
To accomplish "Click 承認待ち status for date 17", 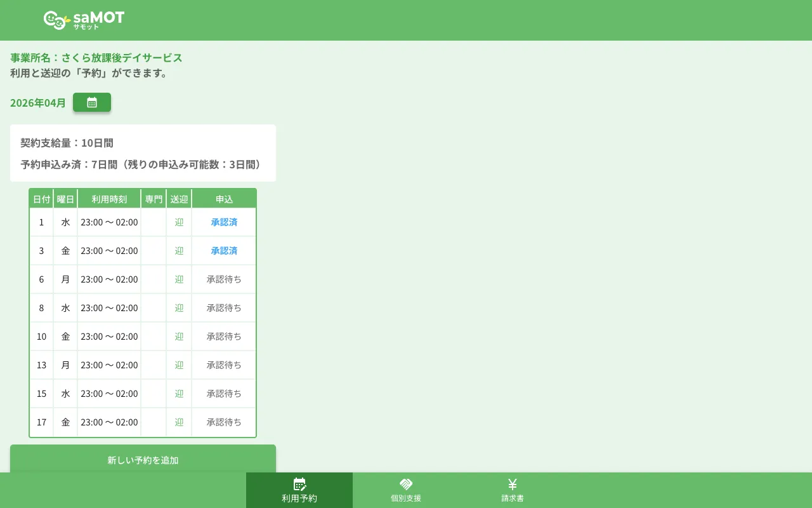I will pos(224,422).
